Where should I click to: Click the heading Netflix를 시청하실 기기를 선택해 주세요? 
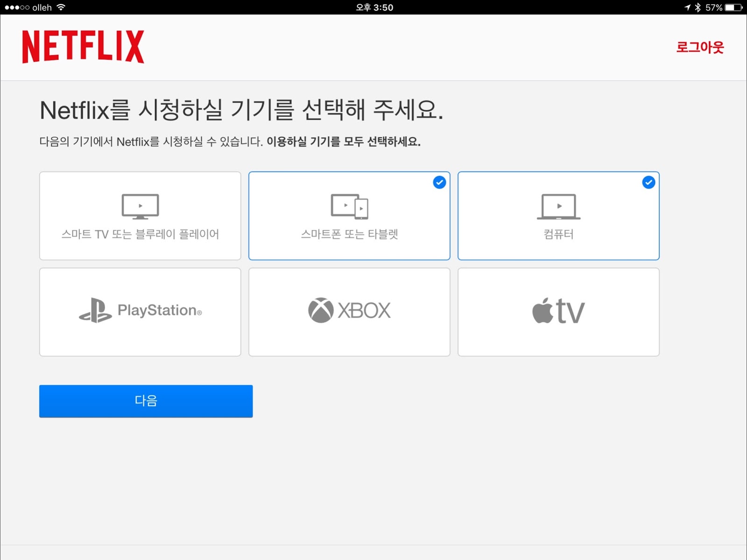tap(241, 110)
